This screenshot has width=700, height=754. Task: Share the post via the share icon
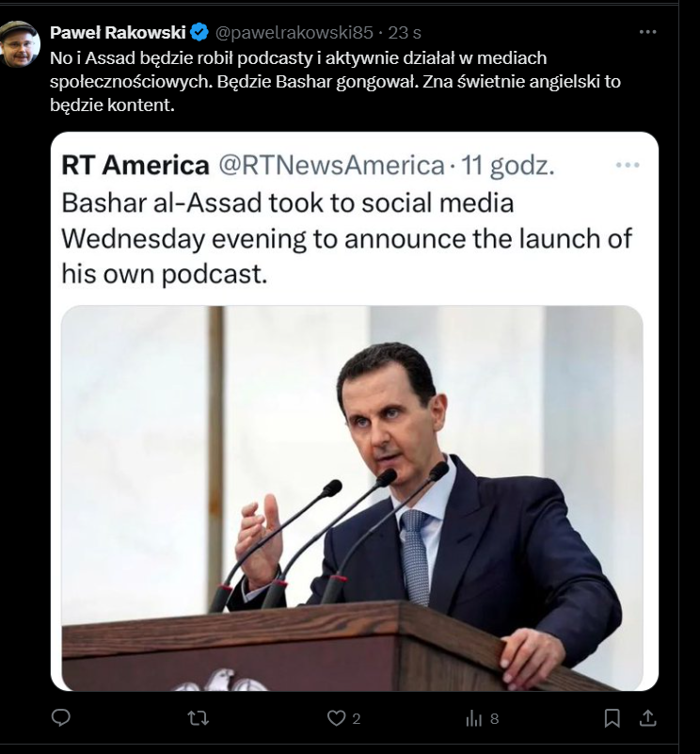coord(647,718)
